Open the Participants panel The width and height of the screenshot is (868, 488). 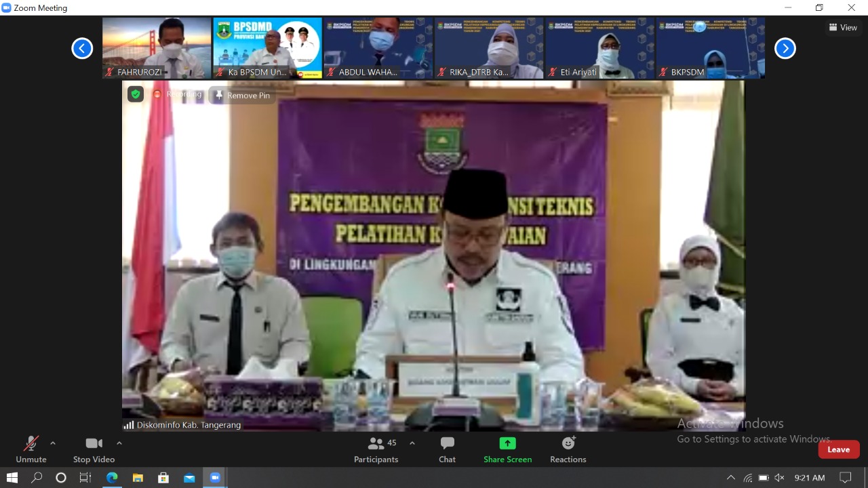(x=376, y=450)
